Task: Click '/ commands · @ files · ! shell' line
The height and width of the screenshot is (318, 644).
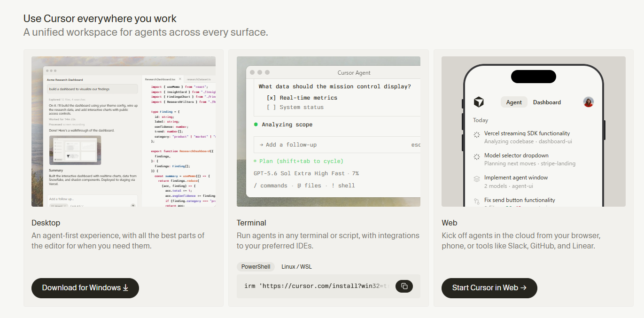Action: [304, 186]
